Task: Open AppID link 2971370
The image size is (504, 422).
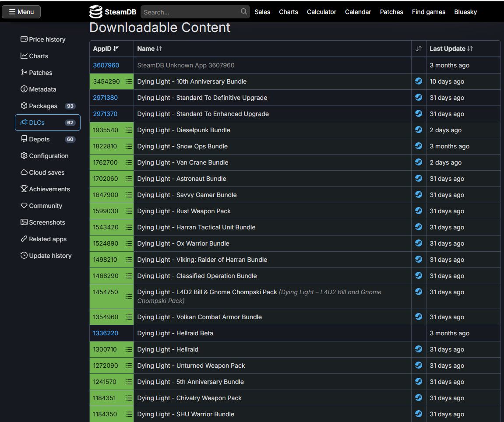Action: [x=105, y=114]
